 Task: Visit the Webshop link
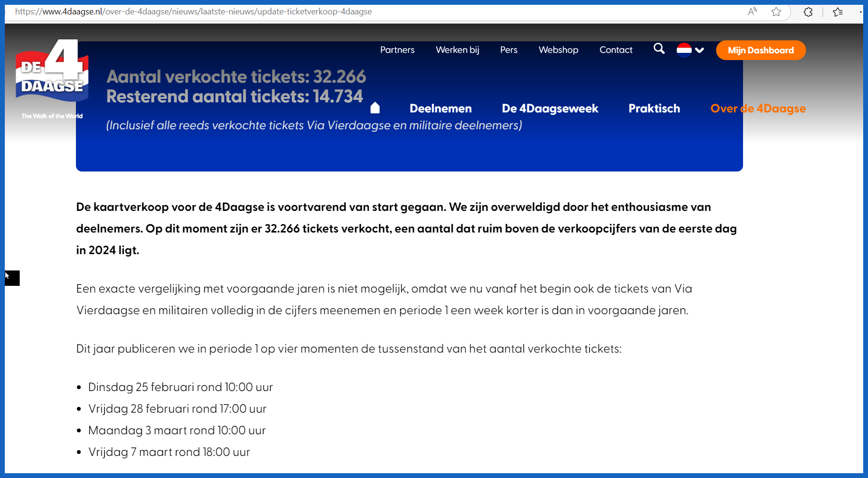point(558,50)
